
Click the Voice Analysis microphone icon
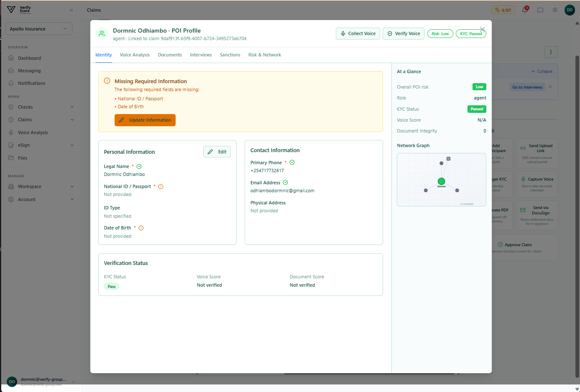11,132
